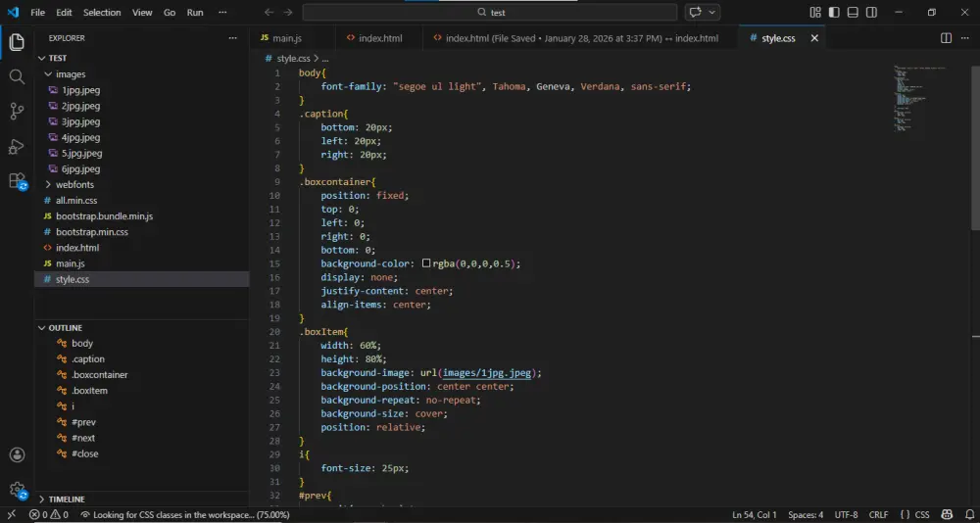Open the View menu
Viewport: 980px width, 523px height.
[142, 13]
